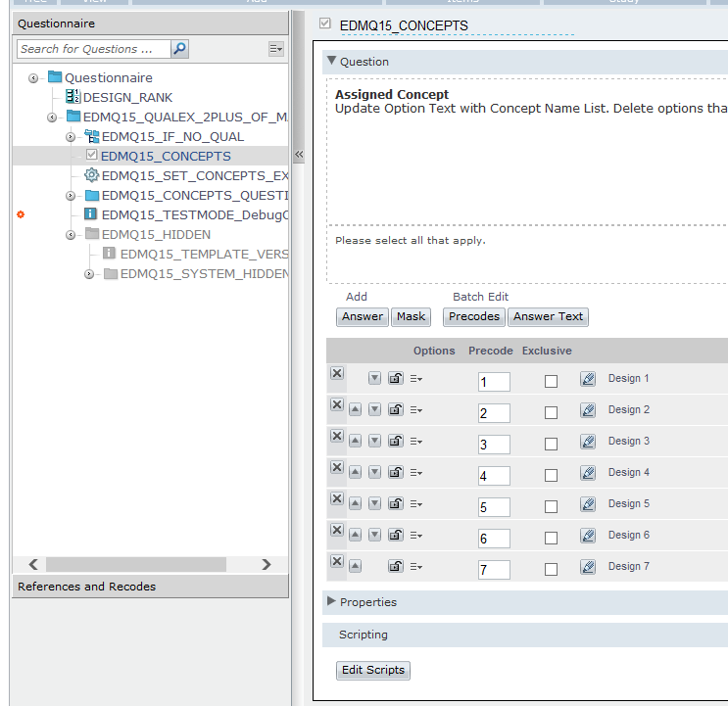Check Exclusive for Design 1
The width and height of the screenshot is (728, 706).
point(551,381)
